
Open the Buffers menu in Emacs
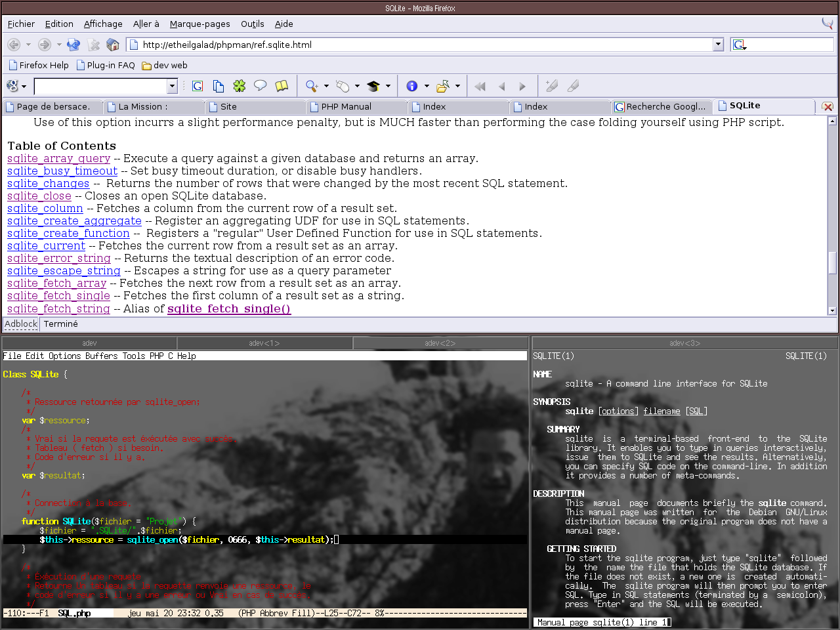[x=101, y=356]
